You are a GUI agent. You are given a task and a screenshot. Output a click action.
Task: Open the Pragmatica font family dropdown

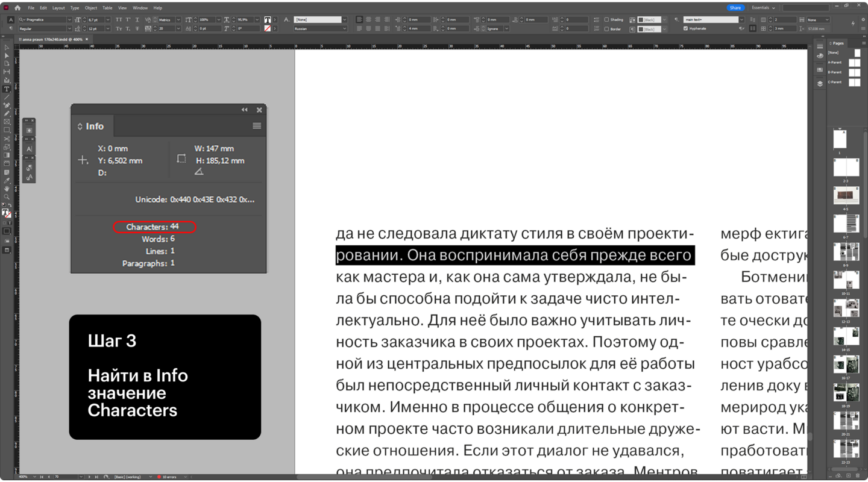[x=69, y=20]
